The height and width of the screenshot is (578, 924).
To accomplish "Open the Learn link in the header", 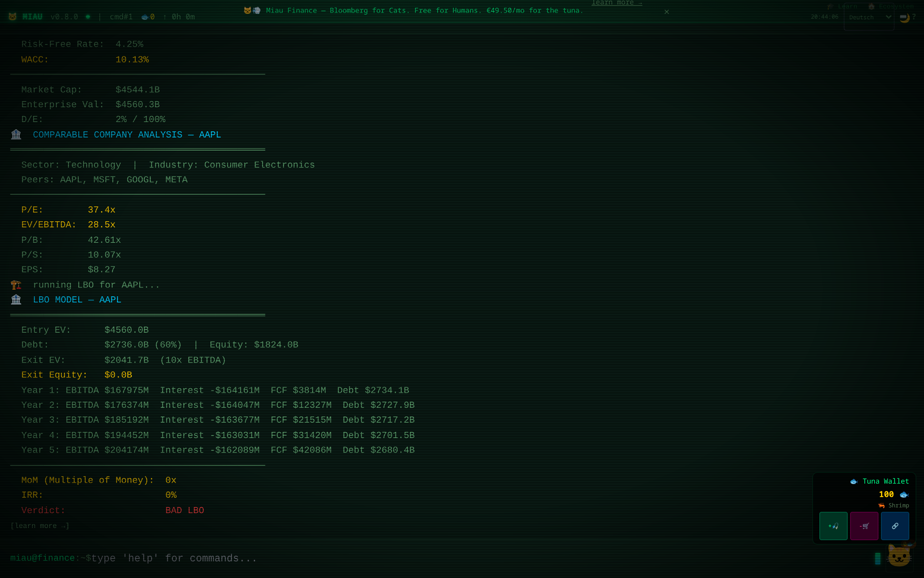I will pyautogui.click(x=842, y=6).
